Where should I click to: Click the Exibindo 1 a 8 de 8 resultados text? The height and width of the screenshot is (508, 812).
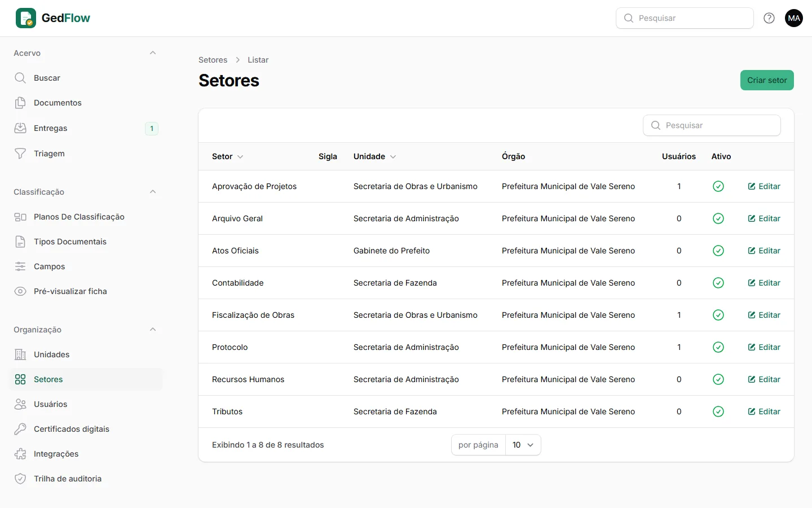(x=268, y=445)
